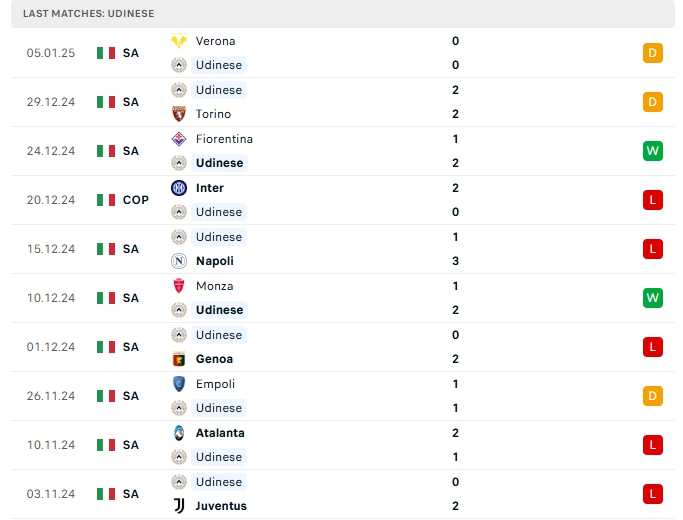Click the draw badge for Verona match
Viewport: 683px width, 520px height.
click(653, 53)
